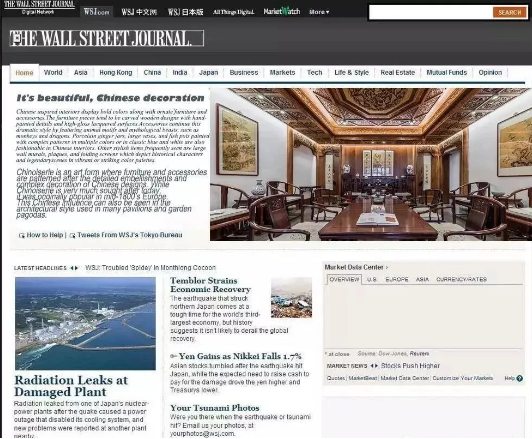This screenshot has height=439, width=532.
Task: Select the OVERVIEW market data tab
Action: (344, 279)
